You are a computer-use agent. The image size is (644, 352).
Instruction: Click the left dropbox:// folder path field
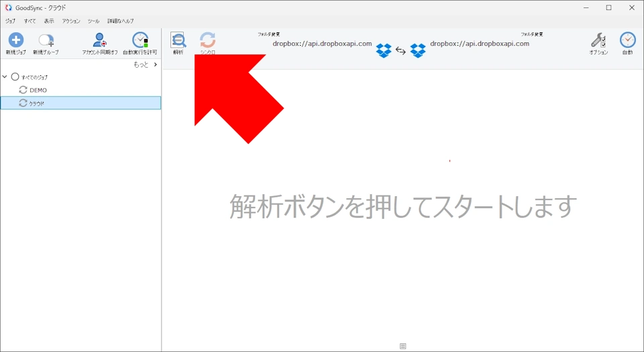322,44
